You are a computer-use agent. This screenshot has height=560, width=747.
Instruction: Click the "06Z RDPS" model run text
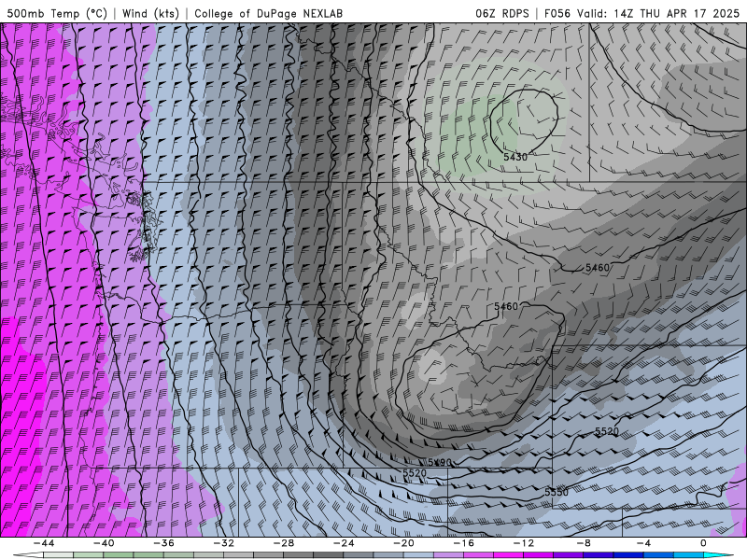coord(502,13)
